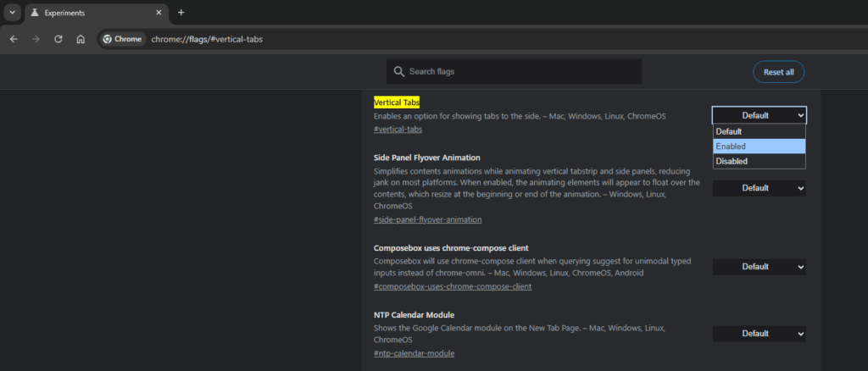Go to home via house icon
The image size is (868, 371).
pos(81,39)
